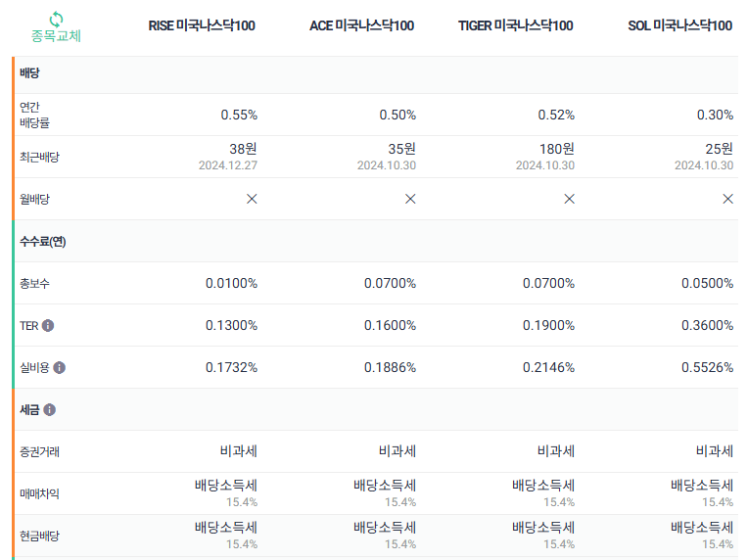The width and height of the screenshot is (748, 560).
Task: Click the 35원 recent dividend value
Action: click(x=402, y=149)
